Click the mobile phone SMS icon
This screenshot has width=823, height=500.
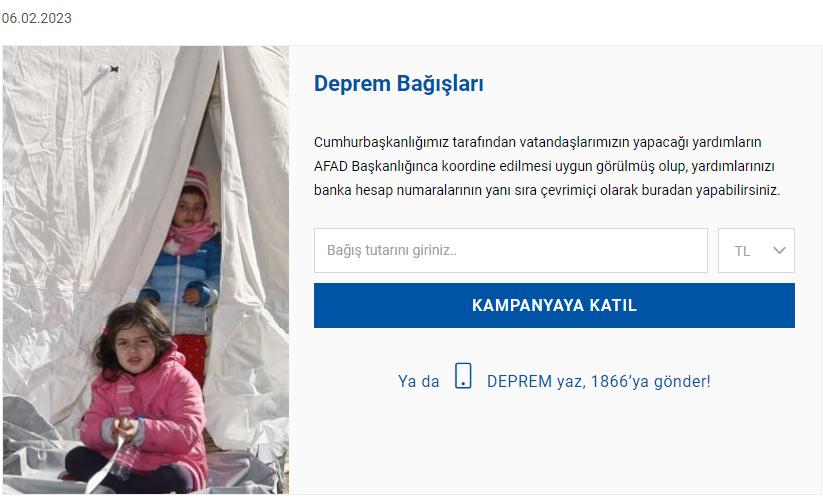tap(463, 376)
